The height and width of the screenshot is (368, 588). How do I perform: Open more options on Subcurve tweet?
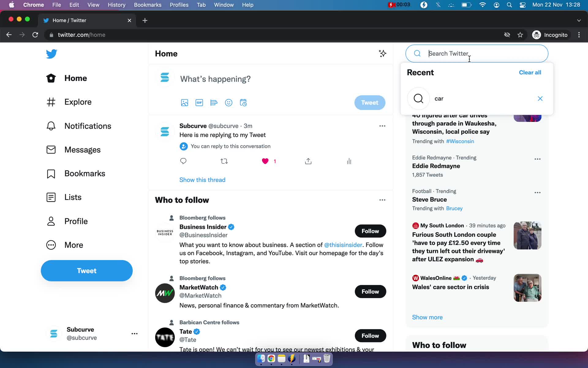[x=382, y=126]
